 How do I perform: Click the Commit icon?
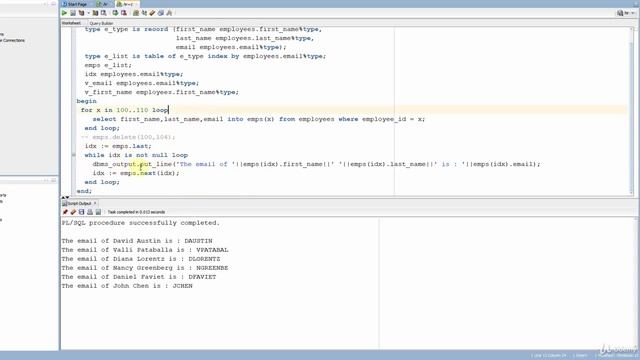point(115,13)
